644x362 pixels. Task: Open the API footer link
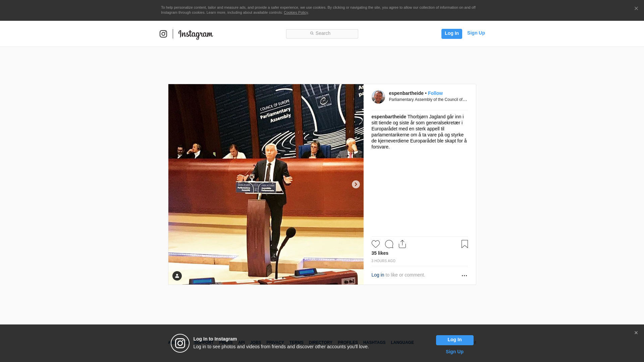tap(241, 343)
